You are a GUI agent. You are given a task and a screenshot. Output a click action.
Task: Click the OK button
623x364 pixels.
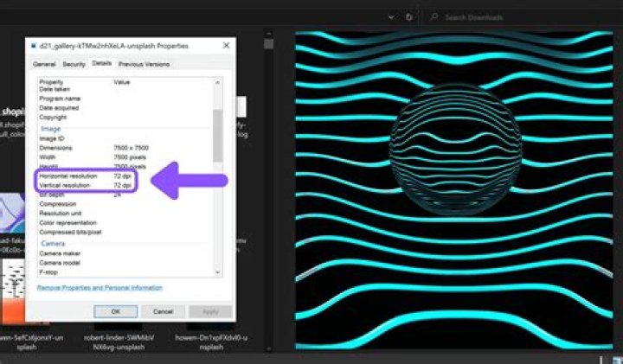pyautogui.click(x=116, y=311)
